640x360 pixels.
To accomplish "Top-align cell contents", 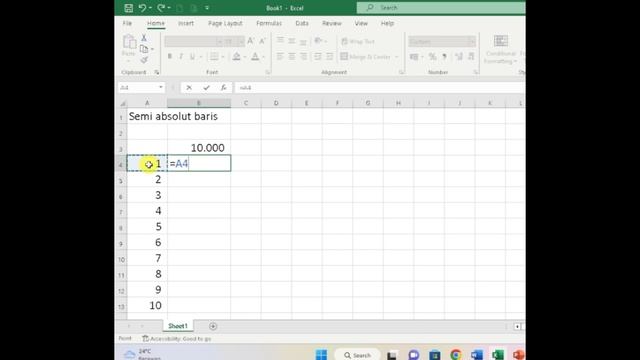I will [x=280, y=41].
